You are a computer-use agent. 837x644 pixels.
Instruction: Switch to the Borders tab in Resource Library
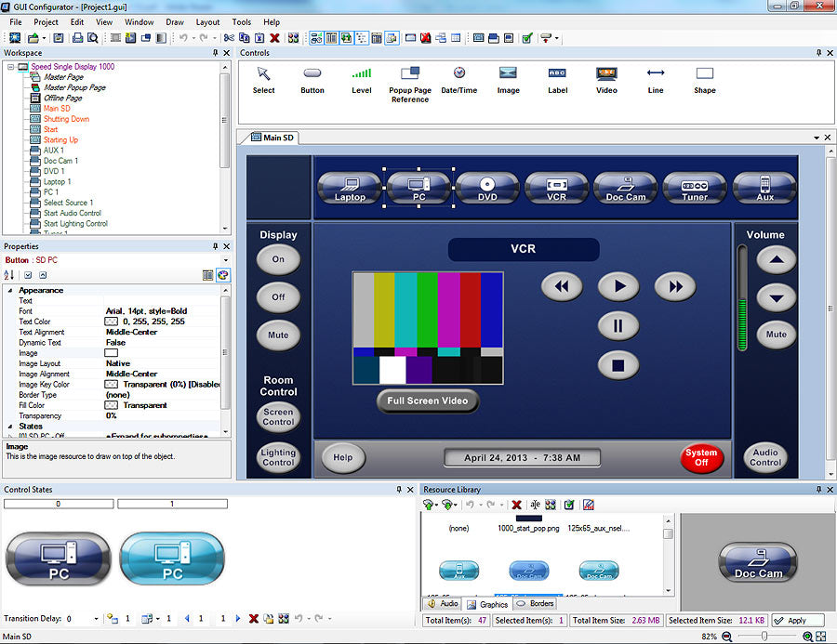535,603
